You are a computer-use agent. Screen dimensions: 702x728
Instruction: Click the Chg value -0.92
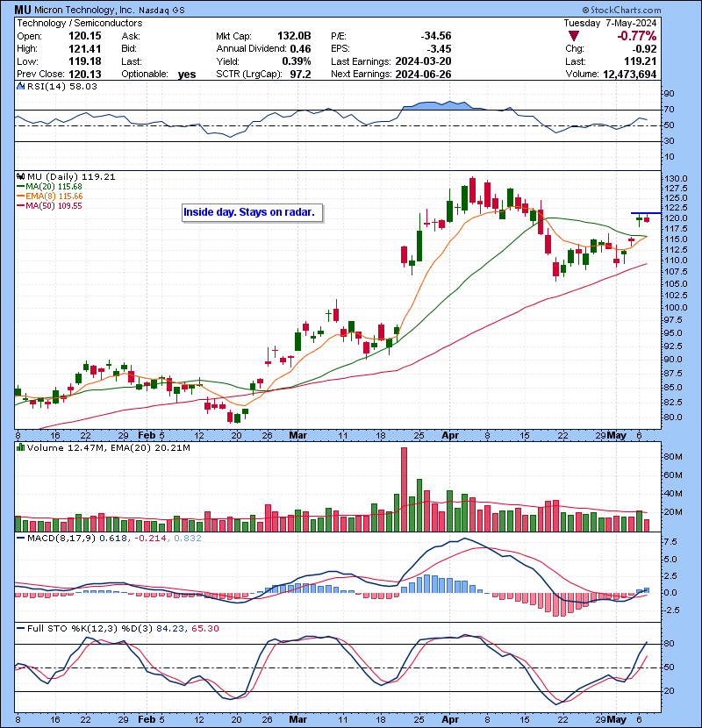click(644, 48)
